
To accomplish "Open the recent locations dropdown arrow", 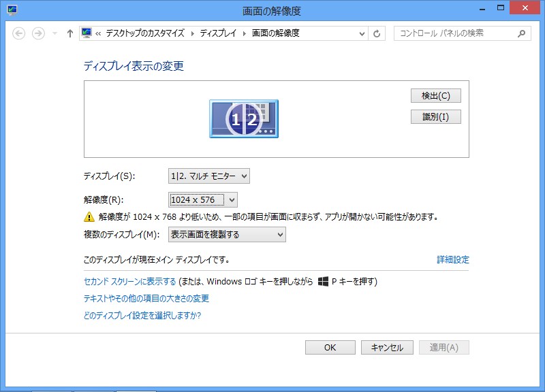I will click(x=54, y=33).
